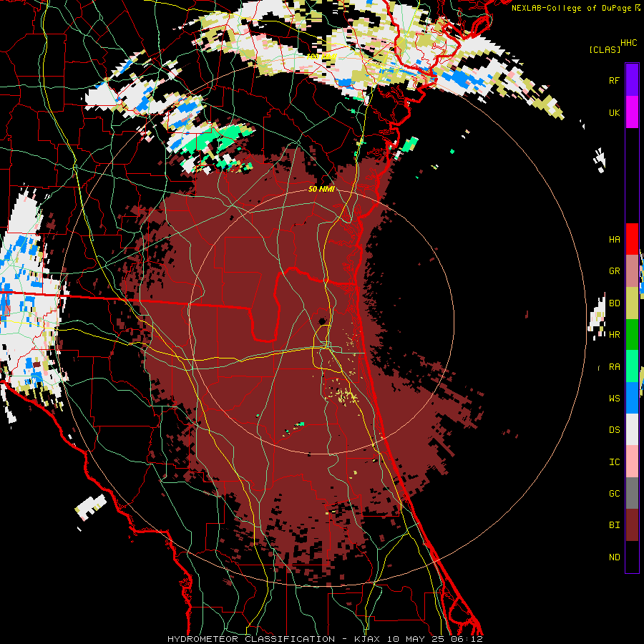
Task: Pick the bright green RA color swatch
Action: tap(632, 366)
